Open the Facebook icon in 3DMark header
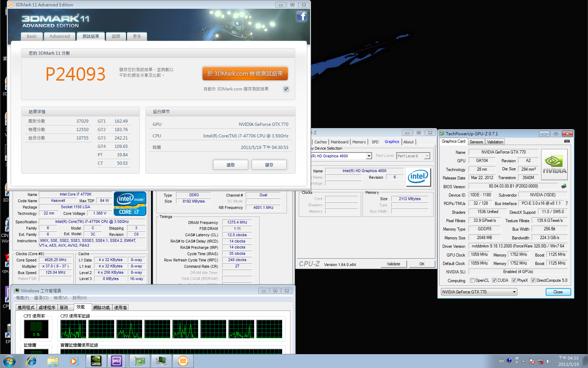 tap(301, 16)
